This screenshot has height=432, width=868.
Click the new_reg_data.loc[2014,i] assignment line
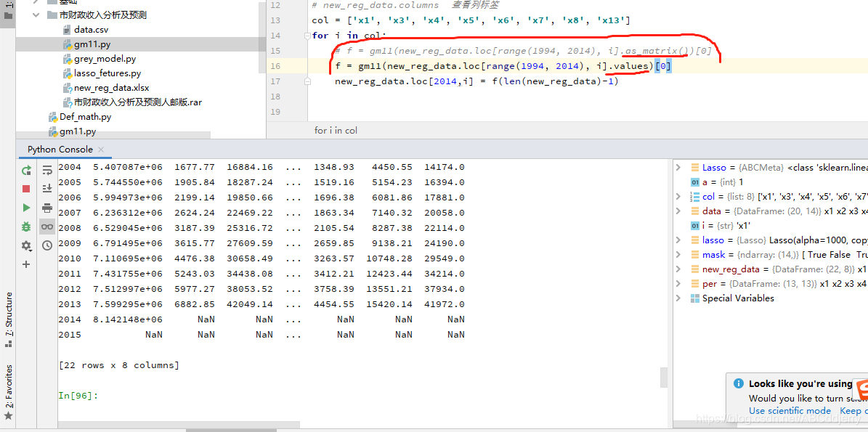pyautogui.click(x=476, y=81)
